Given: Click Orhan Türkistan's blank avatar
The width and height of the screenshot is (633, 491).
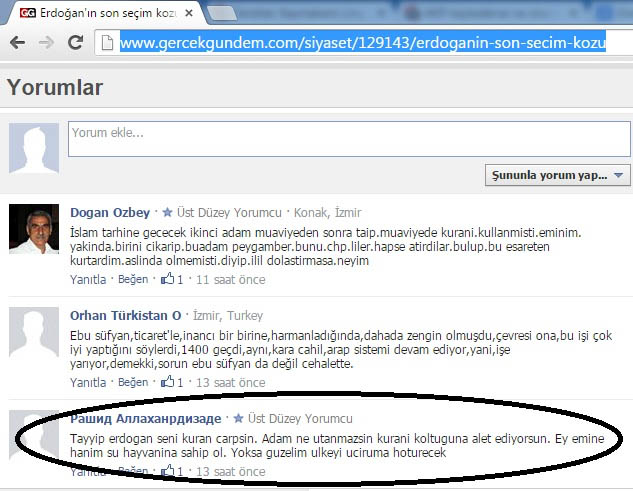Looking at the screenshot, I should pyautogui.click(x=34, y=332).
